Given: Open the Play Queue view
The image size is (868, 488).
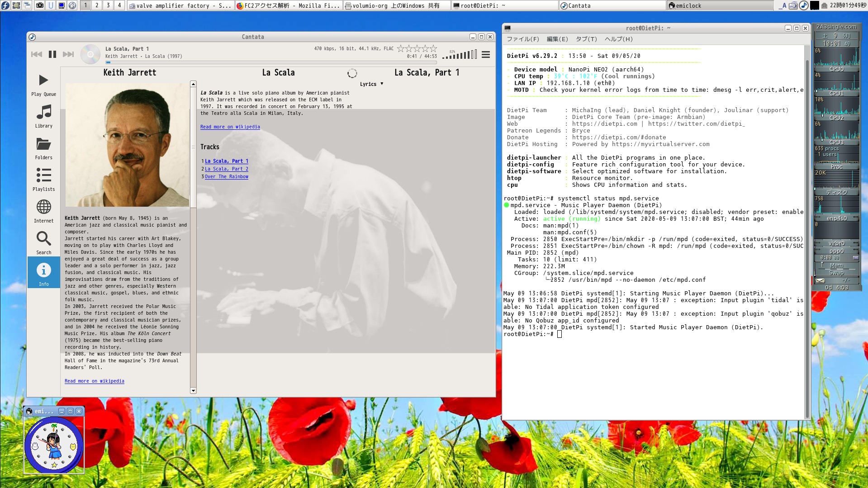Looking at the screenshot, I should pos(43,85).
